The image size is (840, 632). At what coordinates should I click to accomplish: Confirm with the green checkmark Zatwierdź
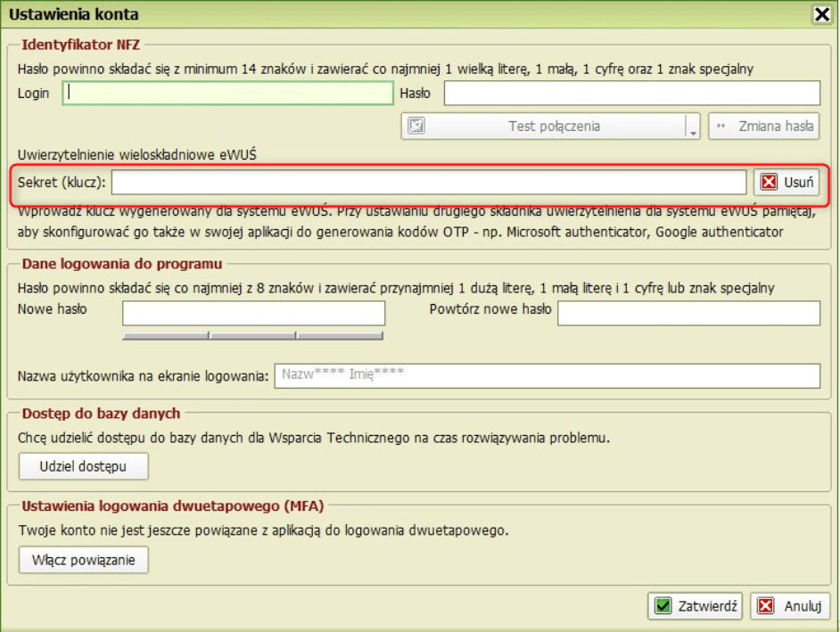pyautogui.click(x=696, y=606)
